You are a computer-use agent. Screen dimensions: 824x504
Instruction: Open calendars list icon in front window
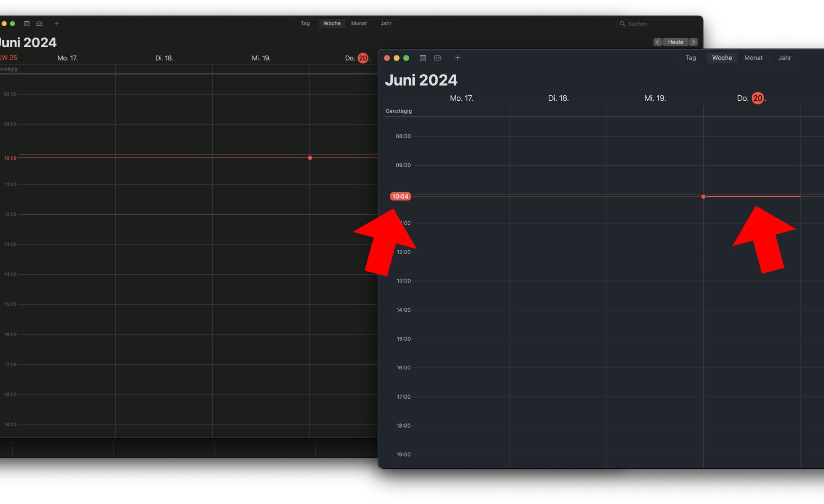tap(423, 58)
